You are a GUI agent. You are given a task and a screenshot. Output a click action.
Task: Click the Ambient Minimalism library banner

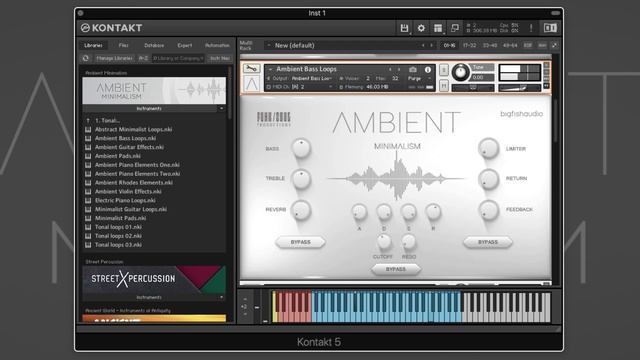tap(154, 91)
